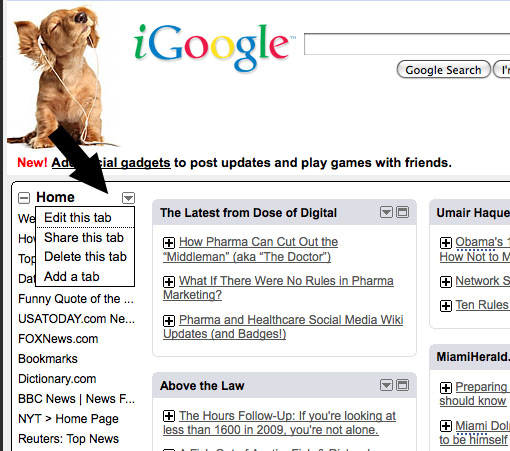Open the Home tab dropdown arrow

128,198
